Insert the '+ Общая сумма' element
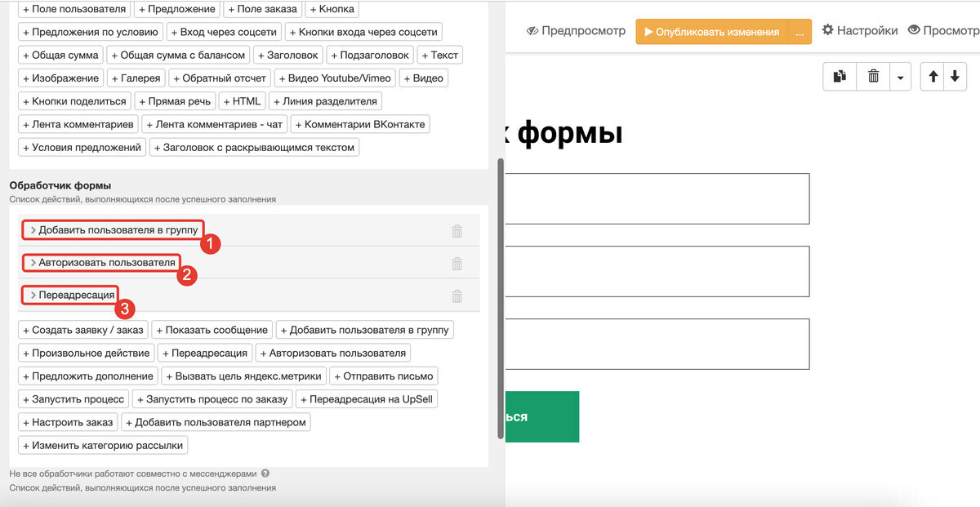The height and width of the screenshot is (507, 980). [x=60, y=55]
